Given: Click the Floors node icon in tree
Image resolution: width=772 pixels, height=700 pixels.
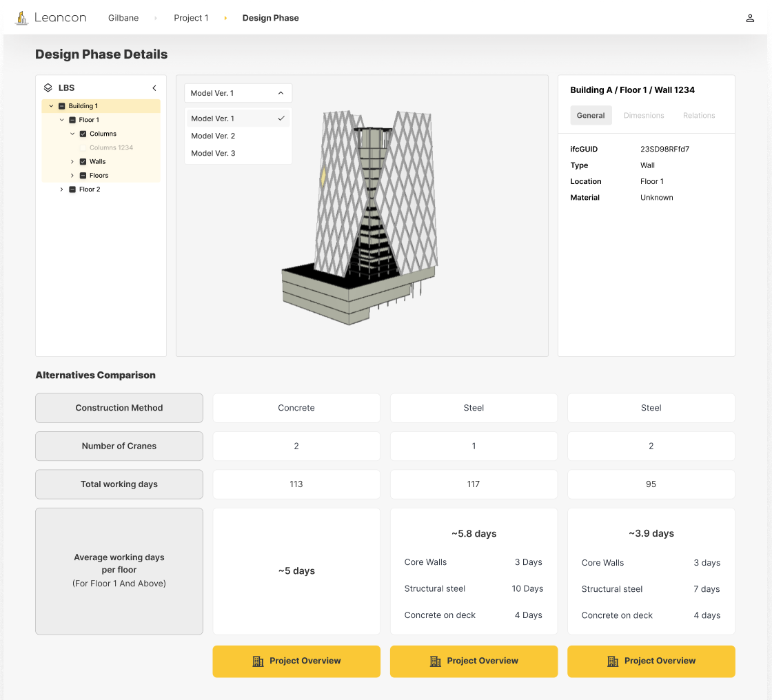Looking at the screenshot, I should tap(82, 175).
